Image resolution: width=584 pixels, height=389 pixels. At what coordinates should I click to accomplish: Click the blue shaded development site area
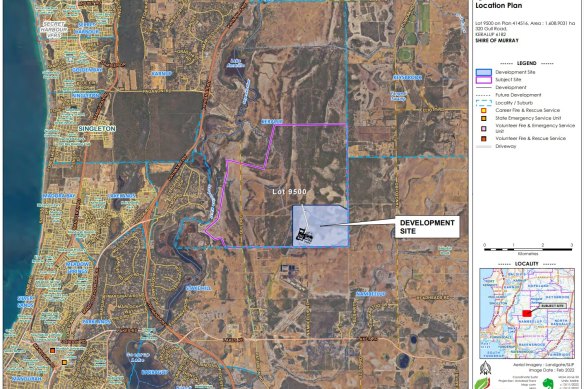click(320, 226)
